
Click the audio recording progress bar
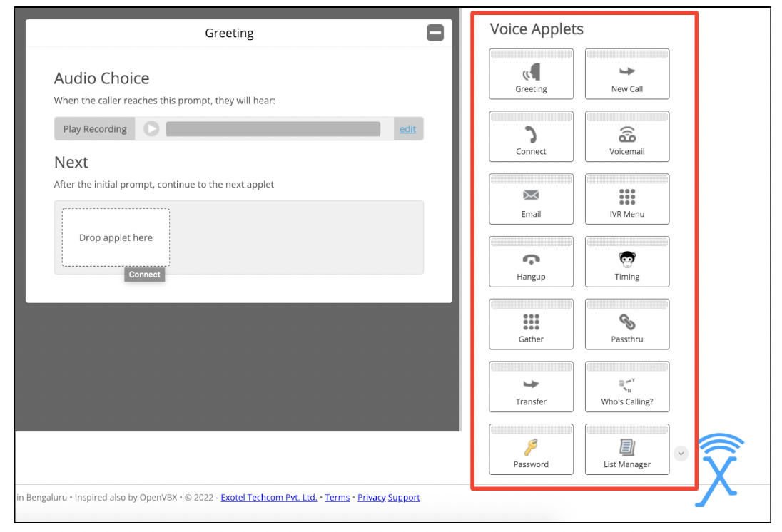273,129
